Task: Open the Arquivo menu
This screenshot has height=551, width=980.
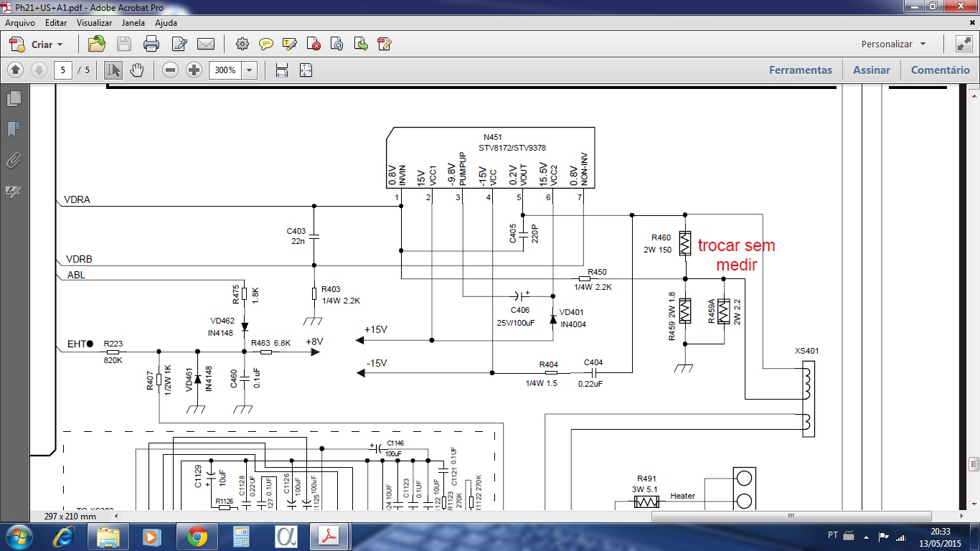Action: pyautogui.click(x=20, y=23)
